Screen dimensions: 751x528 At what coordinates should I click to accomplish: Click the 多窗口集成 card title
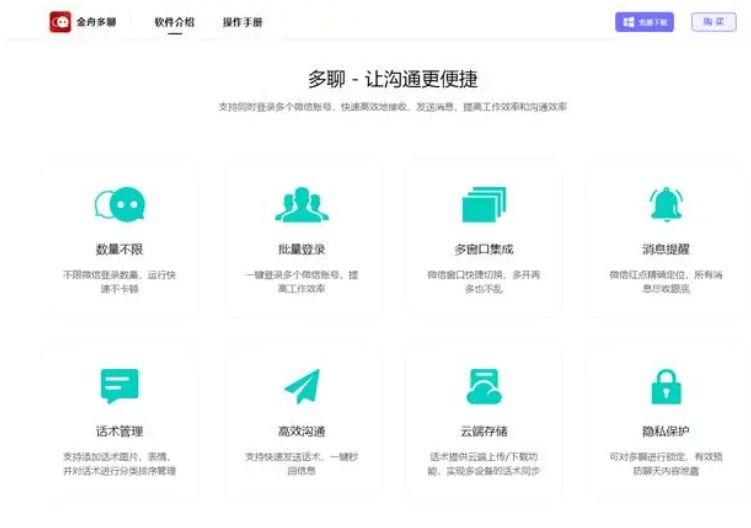[x=484, y=249]
